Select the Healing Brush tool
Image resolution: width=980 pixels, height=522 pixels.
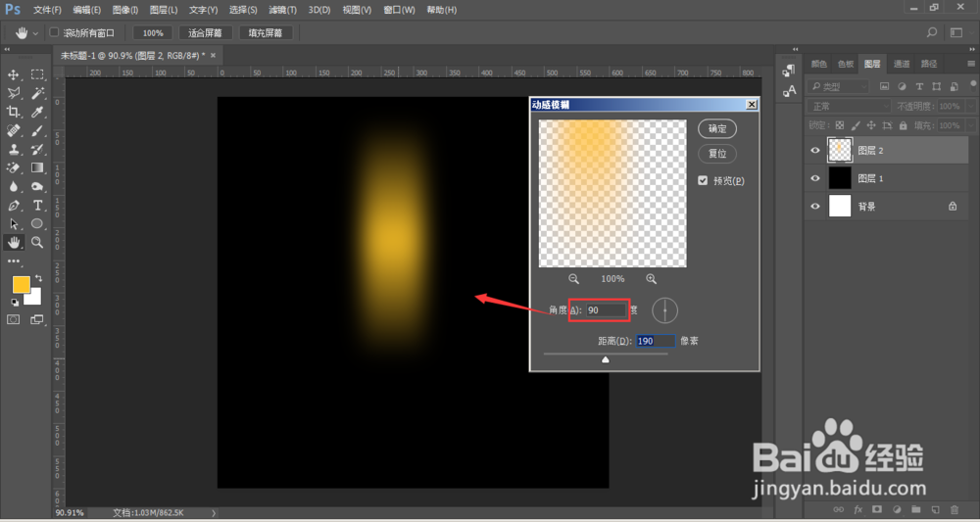point(13,130)
